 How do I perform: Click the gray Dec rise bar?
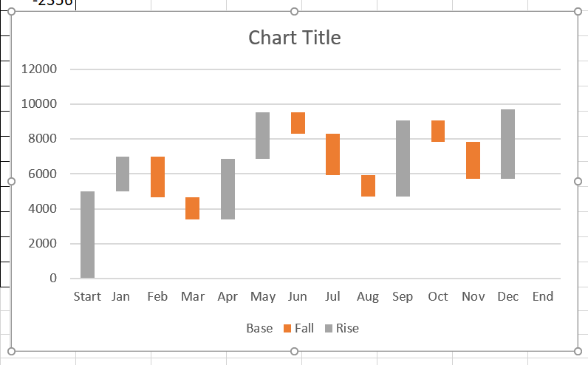507,143
